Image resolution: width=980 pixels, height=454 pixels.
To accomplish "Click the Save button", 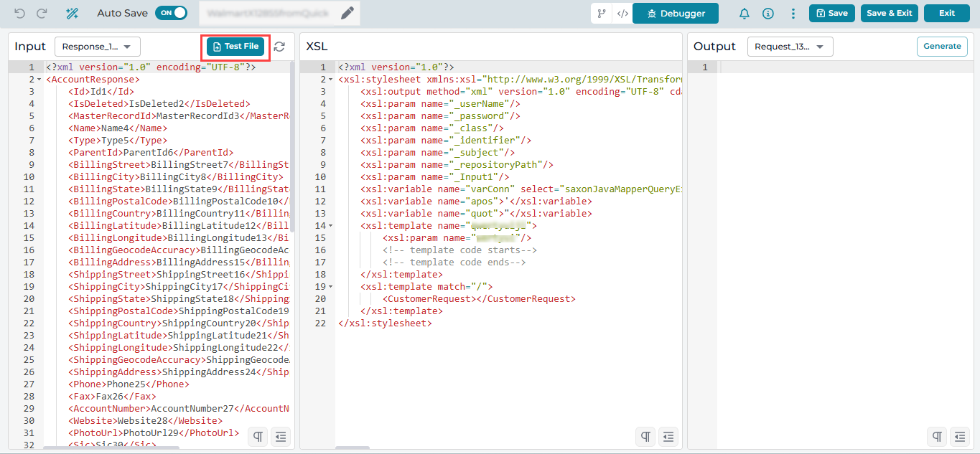I will [831, 13].
